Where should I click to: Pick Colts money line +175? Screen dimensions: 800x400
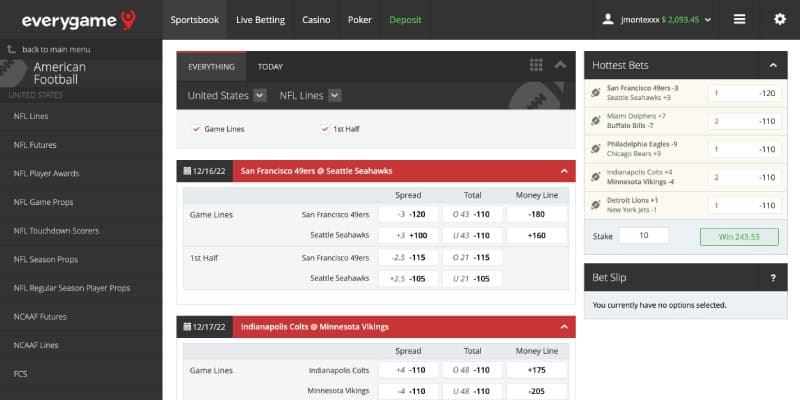tap(536, 370)
